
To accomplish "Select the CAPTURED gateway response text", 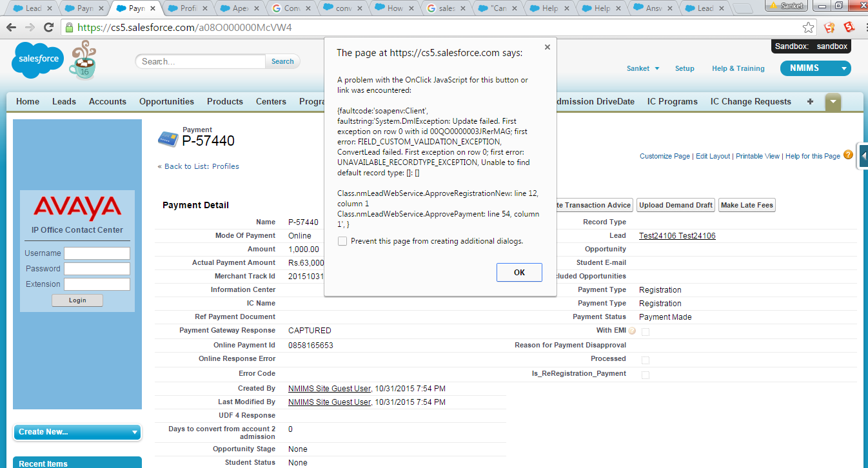I will click(x=310, y=331).
